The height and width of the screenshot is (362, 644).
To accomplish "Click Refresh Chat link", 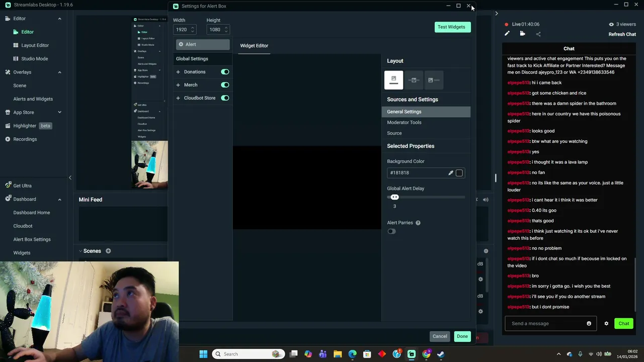I will coord(622,34).
